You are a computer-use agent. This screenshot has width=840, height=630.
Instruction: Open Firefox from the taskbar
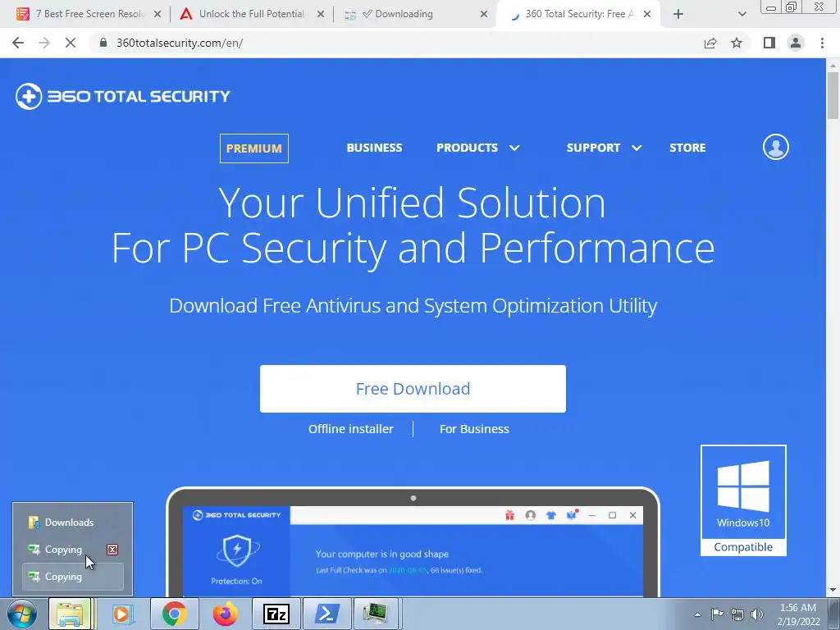click(225, 614)
